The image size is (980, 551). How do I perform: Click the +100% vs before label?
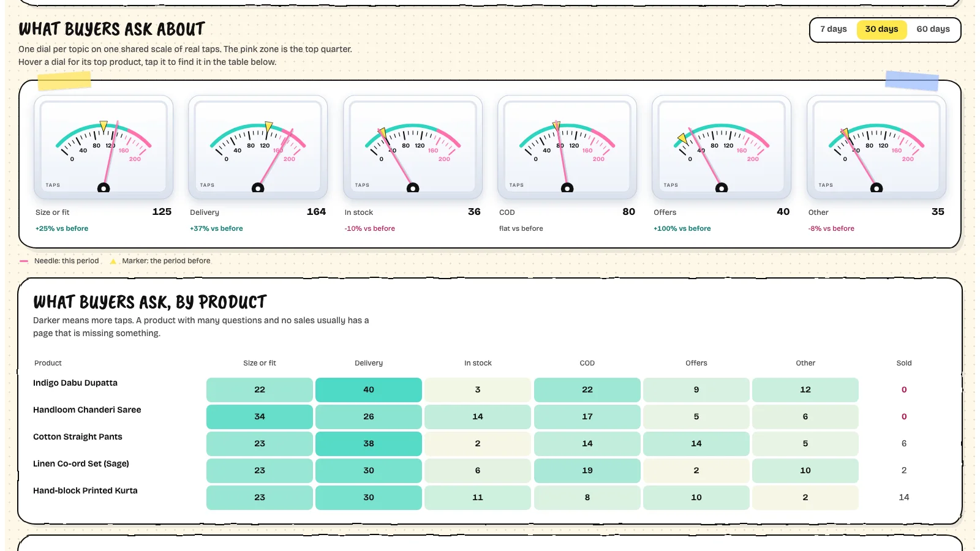pos(682,228)
